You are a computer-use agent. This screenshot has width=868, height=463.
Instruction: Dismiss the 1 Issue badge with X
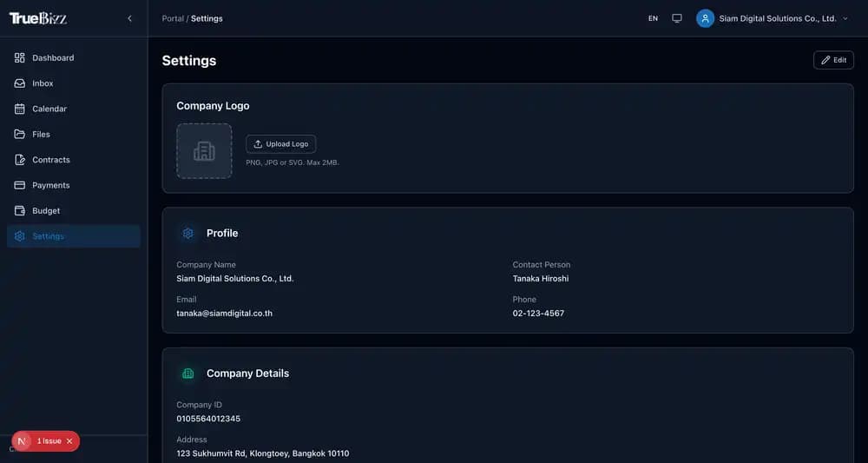[69, 441]
